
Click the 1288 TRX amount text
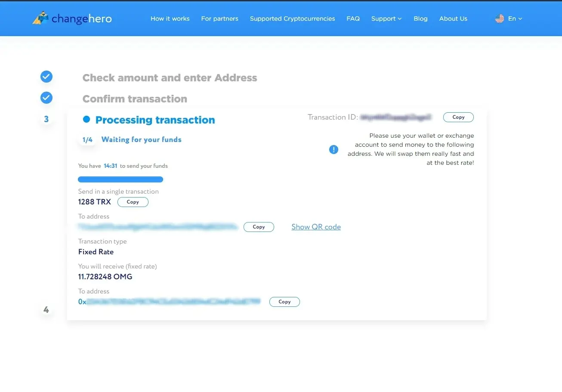point(95,202)
